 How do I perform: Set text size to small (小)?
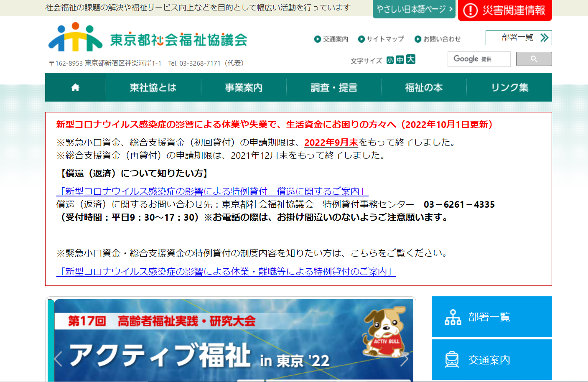390,60
